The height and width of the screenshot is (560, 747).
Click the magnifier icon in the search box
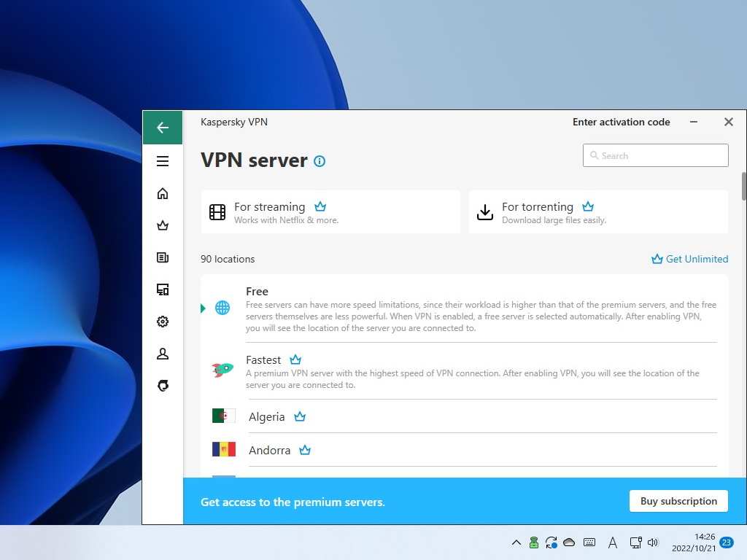(594, 155)
